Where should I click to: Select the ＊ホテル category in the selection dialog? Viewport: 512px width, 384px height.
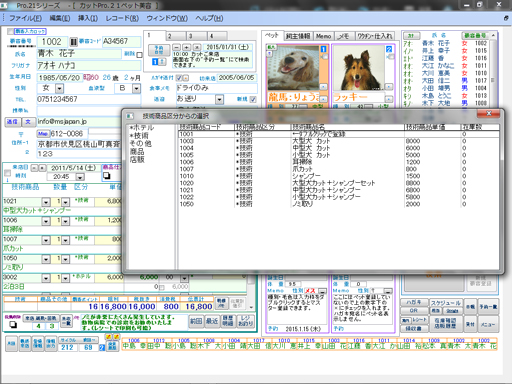(x=142, y=128)
